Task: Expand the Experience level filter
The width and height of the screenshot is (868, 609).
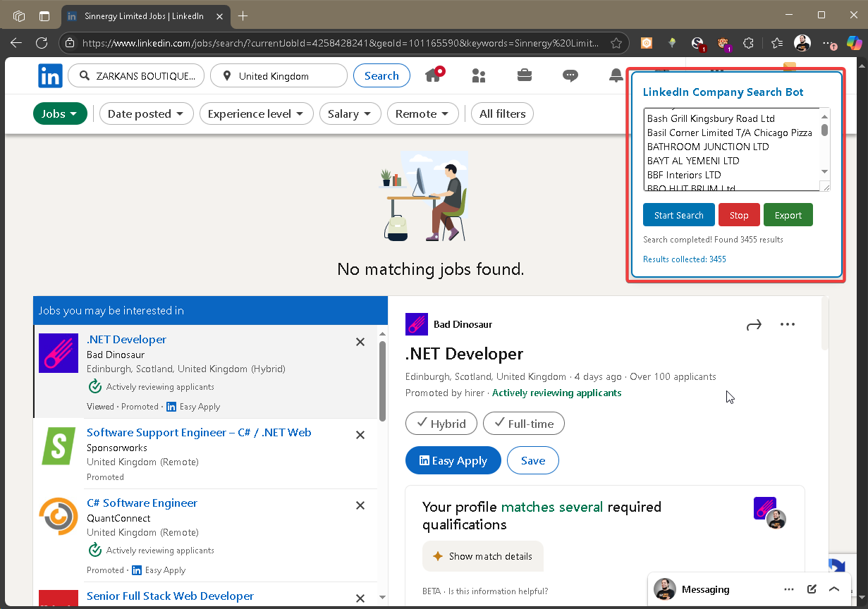Action: coord(257,113)
